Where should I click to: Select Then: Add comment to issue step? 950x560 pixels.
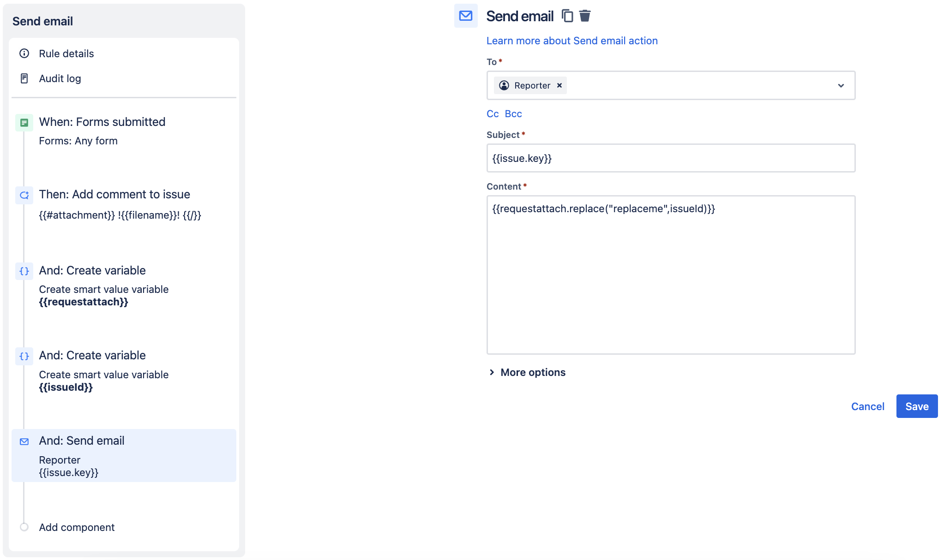(114, 194)
